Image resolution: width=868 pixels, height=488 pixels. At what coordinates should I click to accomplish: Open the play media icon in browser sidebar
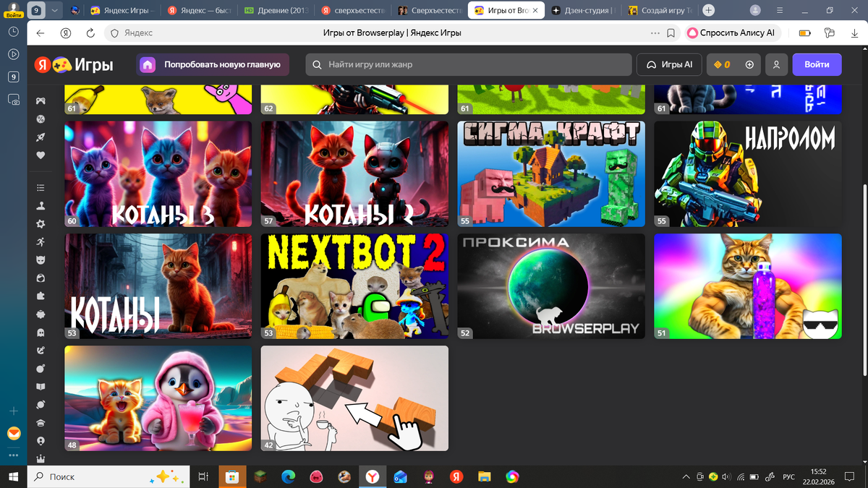(x=13, y=54)
